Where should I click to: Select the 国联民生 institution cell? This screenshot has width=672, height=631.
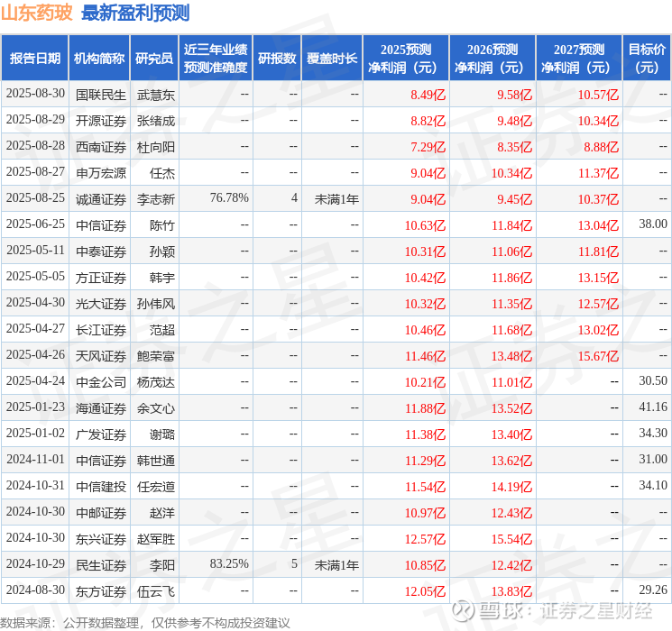[x=101, y=95]
